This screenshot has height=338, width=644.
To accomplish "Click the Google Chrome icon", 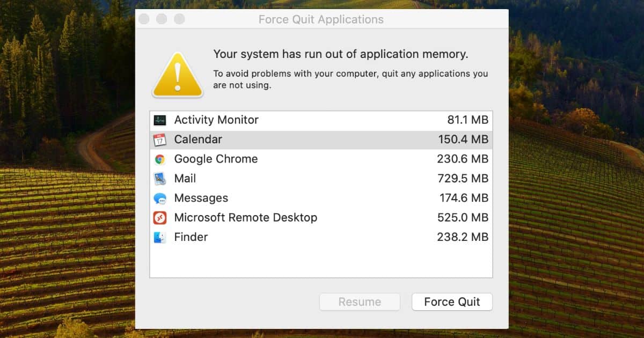I will click(160, 159).
